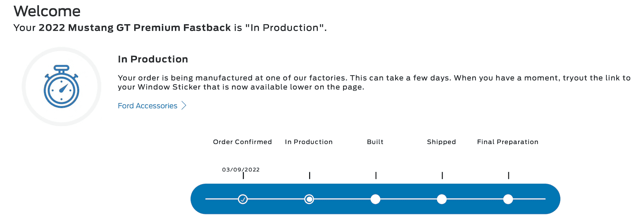Click the In Production section heading

coord(153,59)
